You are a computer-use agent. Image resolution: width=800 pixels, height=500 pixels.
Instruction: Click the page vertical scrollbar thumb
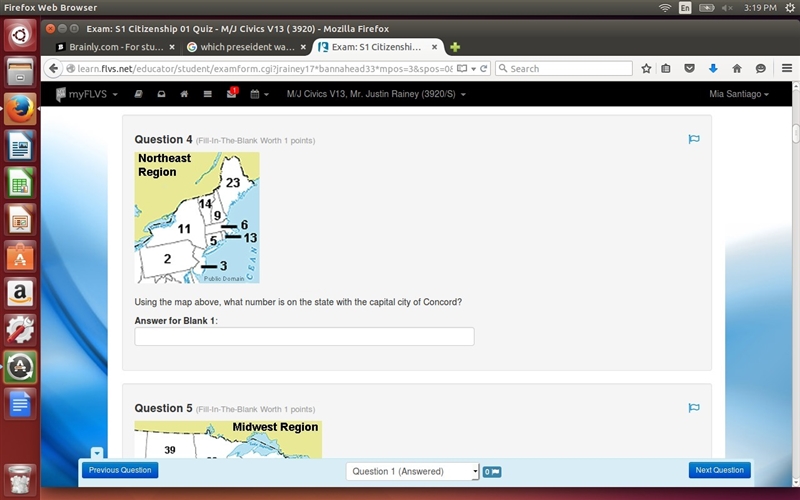[795, 133]
